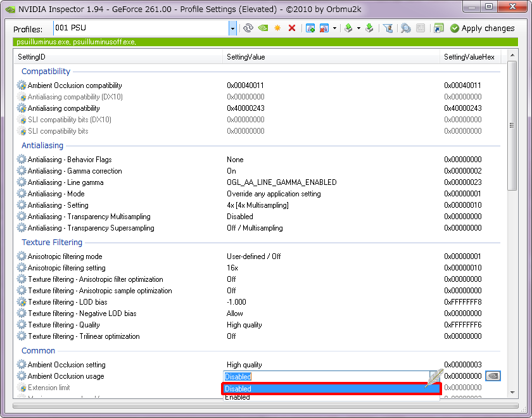
Task: Select Antialiasing - Transparency Multisampling row label
Action: pos(89,217)
